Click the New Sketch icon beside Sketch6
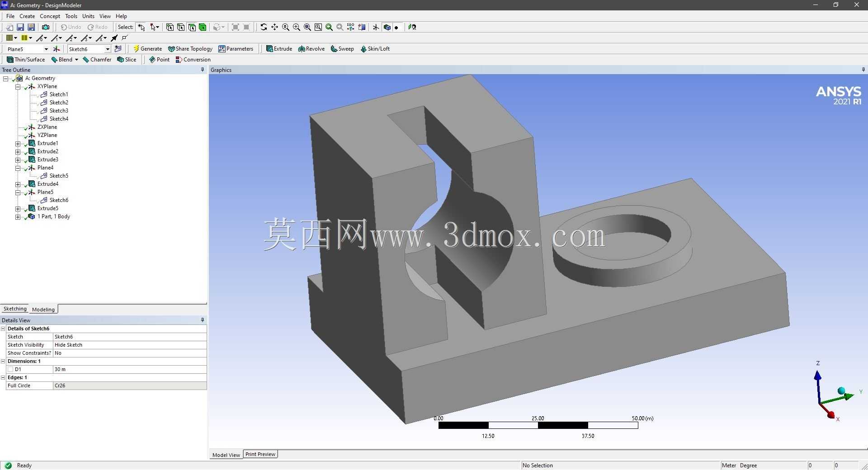 click(118, 49)
